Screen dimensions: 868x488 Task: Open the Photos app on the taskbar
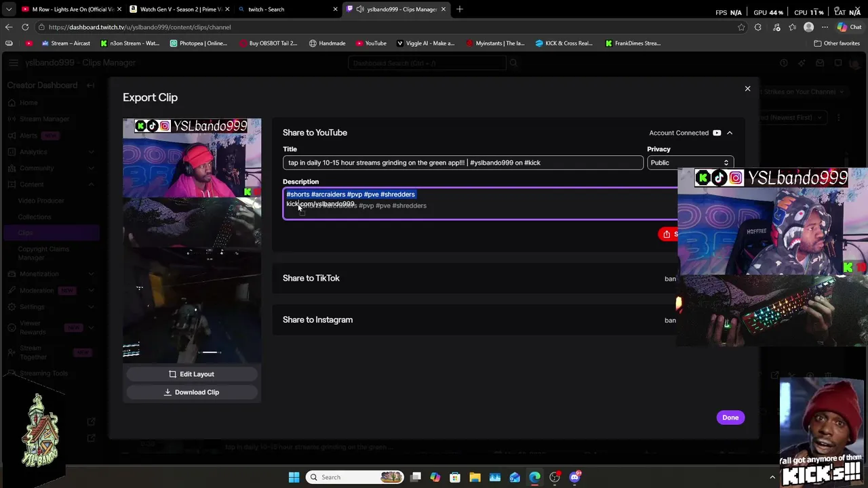point(495,477)
